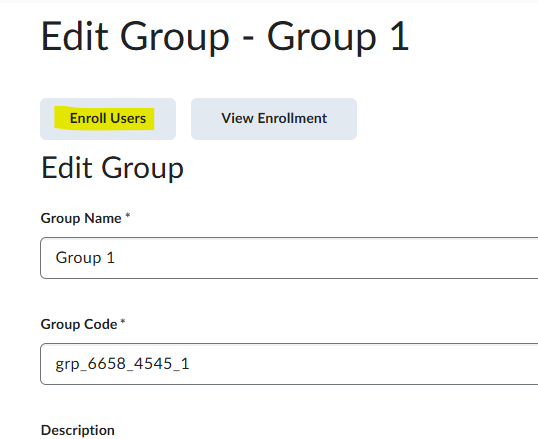Open the Enroll Users page
The height and width of the screenshot is (439, 538).
[108, 119]
